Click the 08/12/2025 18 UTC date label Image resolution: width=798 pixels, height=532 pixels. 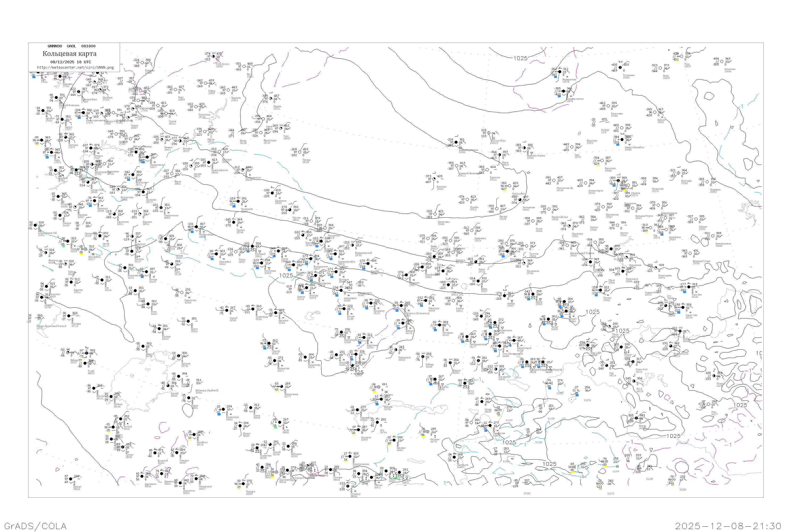pos(70,62)
